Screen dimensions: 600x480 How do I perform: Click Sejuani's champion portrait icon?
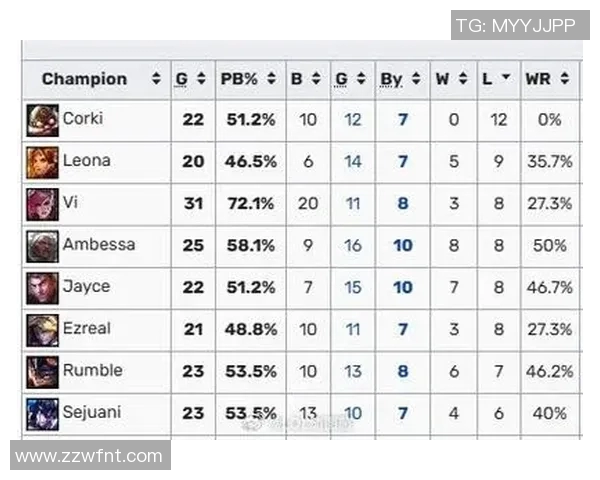42,413
